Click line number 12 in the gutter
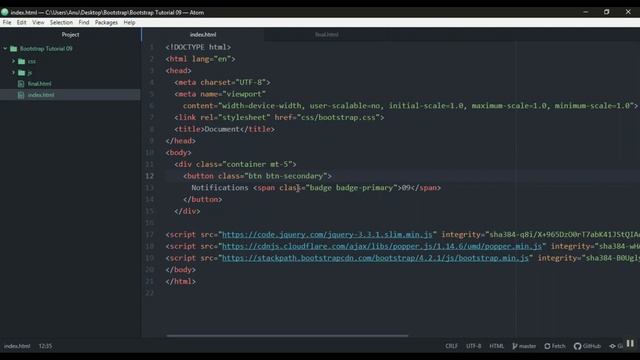 (150, 176)
